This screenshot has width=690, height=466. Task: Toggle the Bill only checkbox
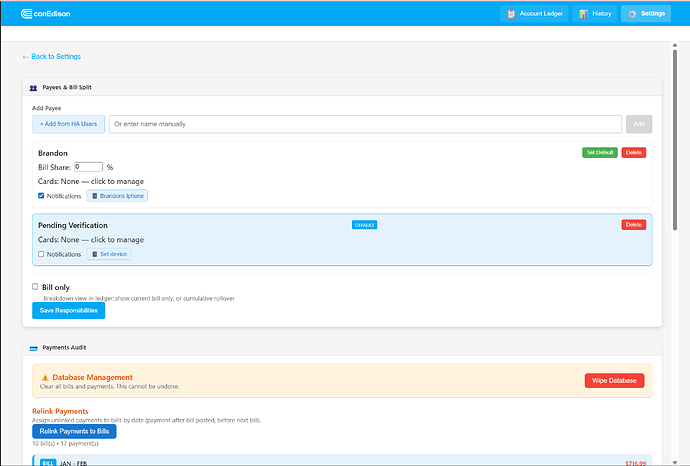35,286
